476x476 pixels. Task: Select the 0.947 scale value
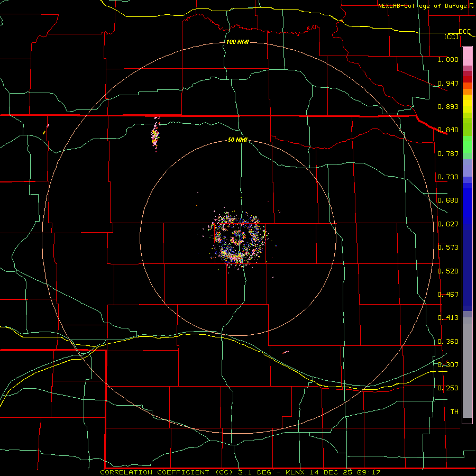[x=448, y=83]
